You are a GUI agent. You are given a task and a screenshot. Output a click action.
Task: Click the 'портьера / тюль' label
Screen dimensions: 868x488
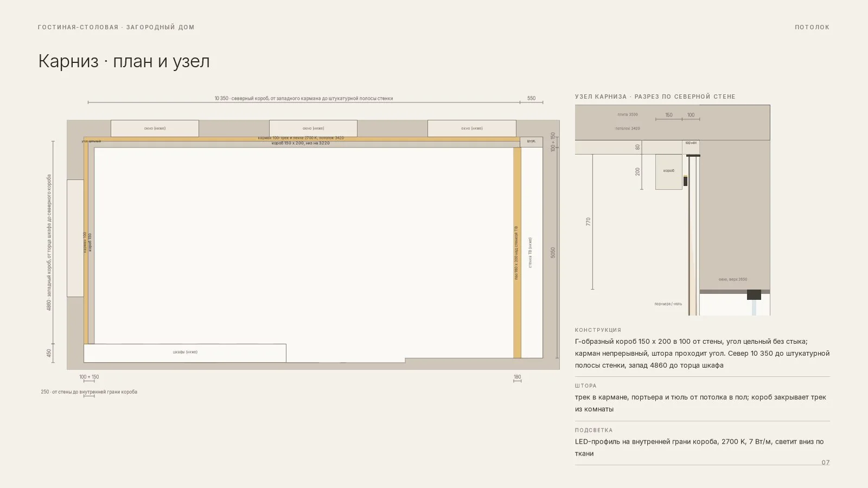tap(668, 304)
